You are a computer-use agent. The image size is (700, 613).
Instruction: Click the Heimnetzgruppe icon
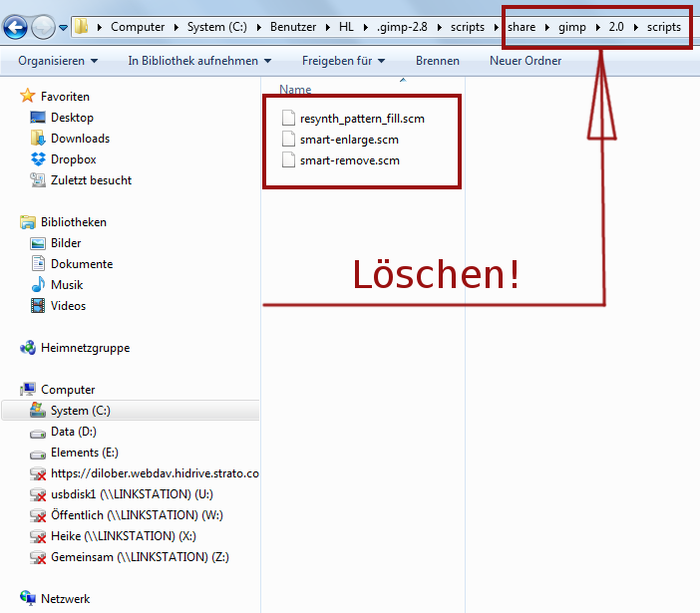[x=28, y=348]
